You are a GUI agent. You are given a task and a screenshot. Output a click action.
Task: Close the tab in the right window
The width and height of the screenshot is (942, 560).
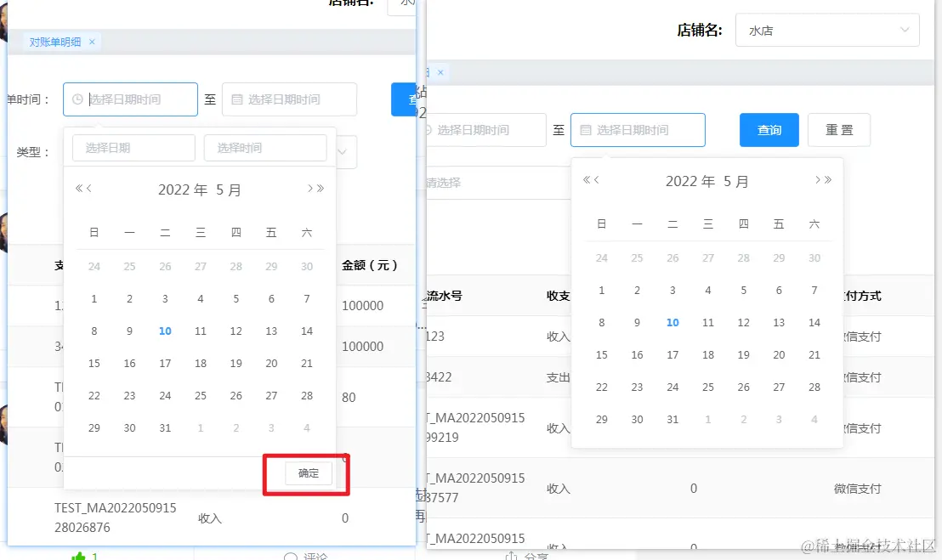440,72
